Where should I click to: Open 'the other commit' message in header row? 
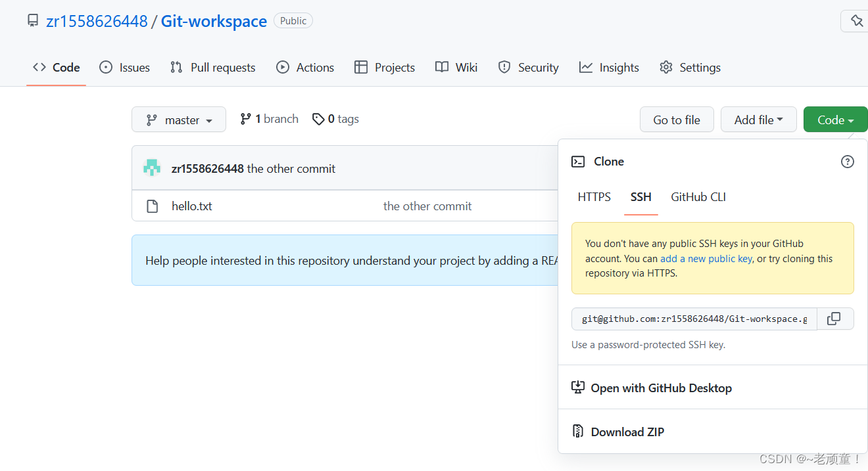[291, 169]
